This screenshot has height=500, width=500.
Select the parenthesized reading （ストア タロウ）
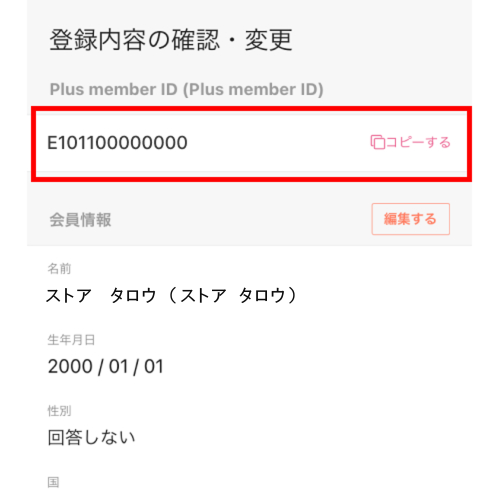pos(233,296)
